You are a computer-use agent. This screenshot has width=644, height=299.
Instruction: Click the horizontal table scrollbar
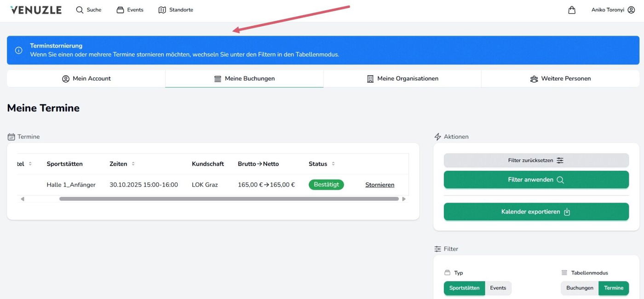click(x=229, y=199)
